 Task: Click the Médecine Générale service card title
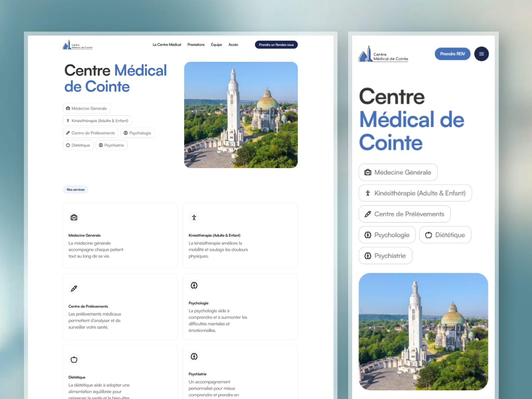(84, 235)
